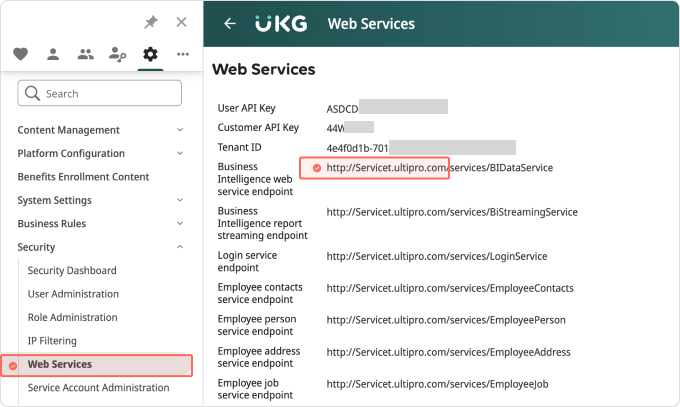Image resolution: width=680 pixels, height=407 pixels.
Task: Open Security Dashboard page
Action: 72,271
